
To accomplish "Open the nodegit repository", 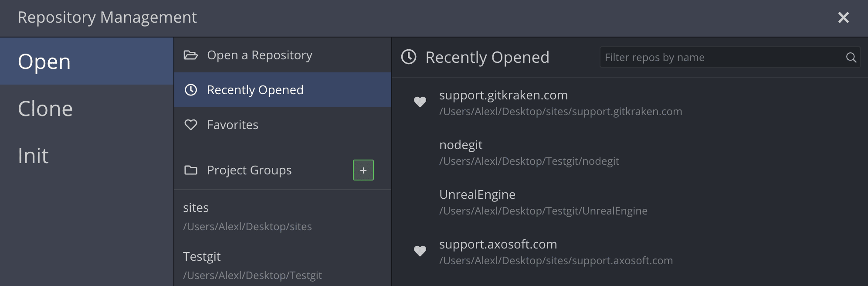I will click(x=461, y=145).
